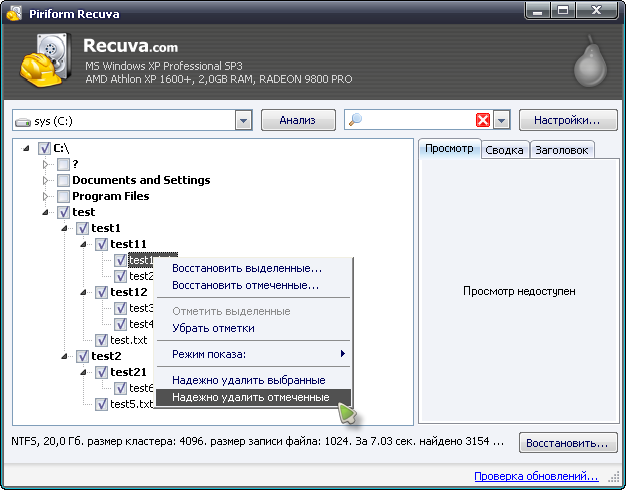Screen dimensions: 626x490
Task: Select the Program Files folder label
Action: pos(111,196)
